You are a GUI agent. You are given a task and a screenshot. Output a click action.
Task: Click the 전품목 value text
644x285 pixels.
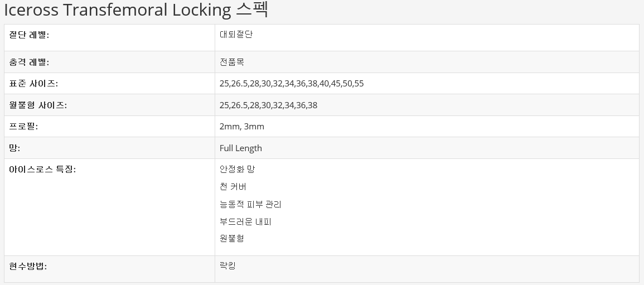[232, 62]
